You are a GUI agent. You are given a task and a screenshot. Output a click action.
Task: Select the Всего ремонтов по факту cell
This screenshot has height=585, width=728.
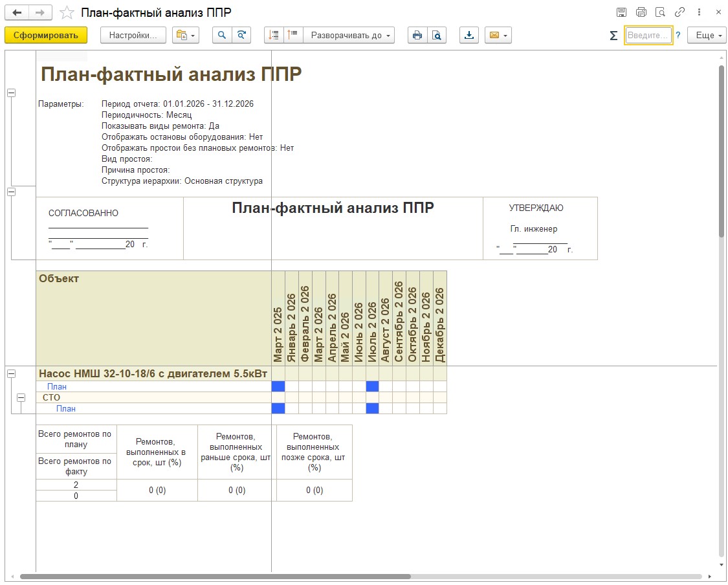click(76, 466)
